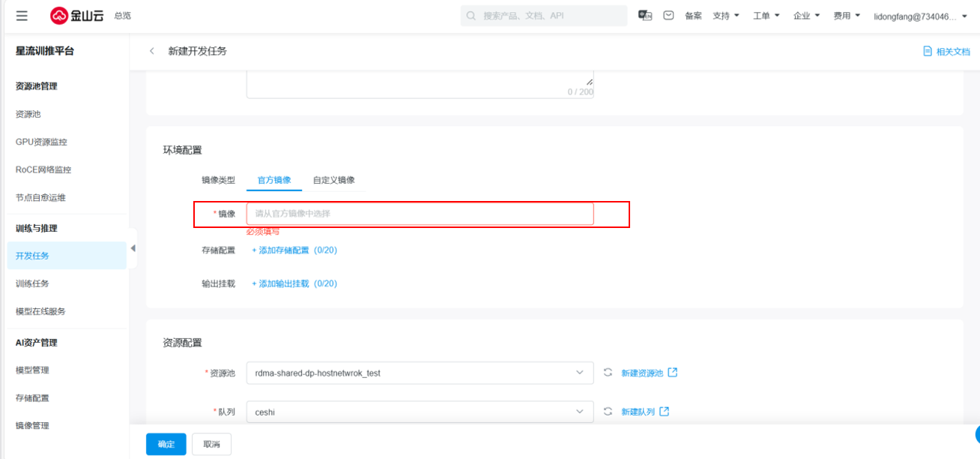
Task: Click the language switch icon
Action: [x=644, y=16]
